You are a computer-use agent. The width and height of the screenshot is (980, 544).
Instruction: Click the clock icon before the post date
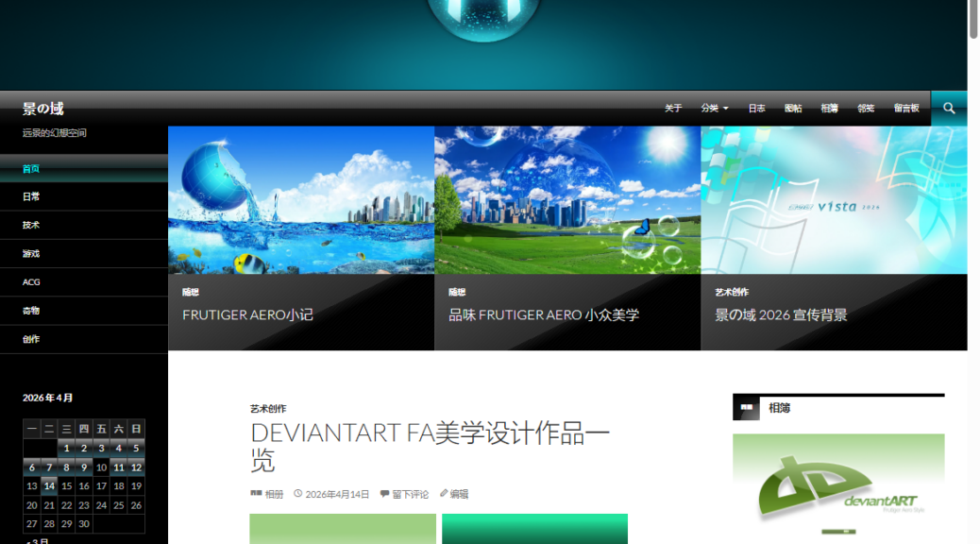298,494
